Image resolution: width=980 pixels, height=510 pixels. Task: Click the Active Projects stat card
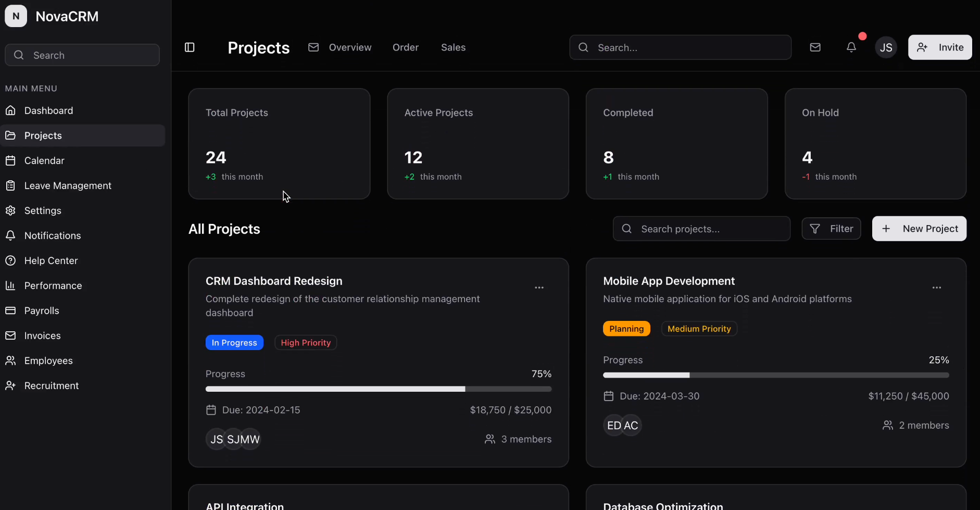point(478,144)
